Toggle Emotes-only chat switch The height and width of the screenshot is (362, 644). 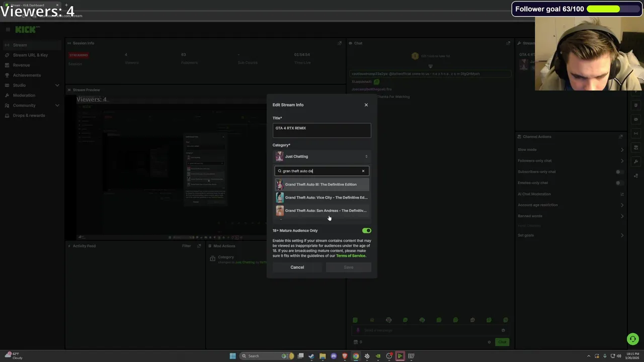619,183
